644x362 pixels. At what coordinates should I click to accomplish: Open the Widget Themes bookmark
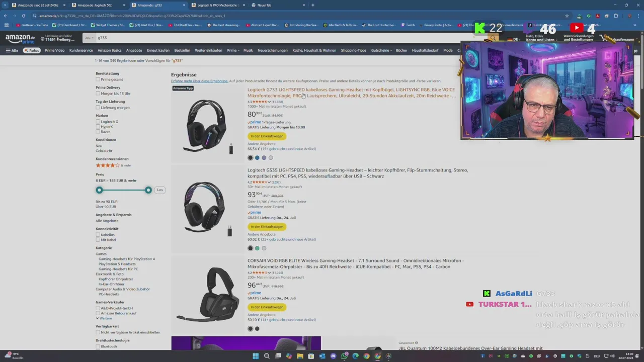coord(108,25)
